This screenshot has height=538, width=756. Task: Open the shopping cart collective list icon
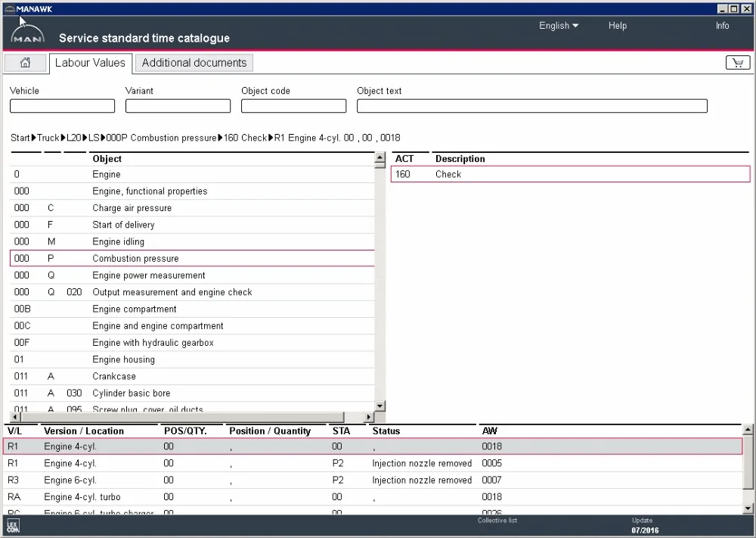[738, 63]
